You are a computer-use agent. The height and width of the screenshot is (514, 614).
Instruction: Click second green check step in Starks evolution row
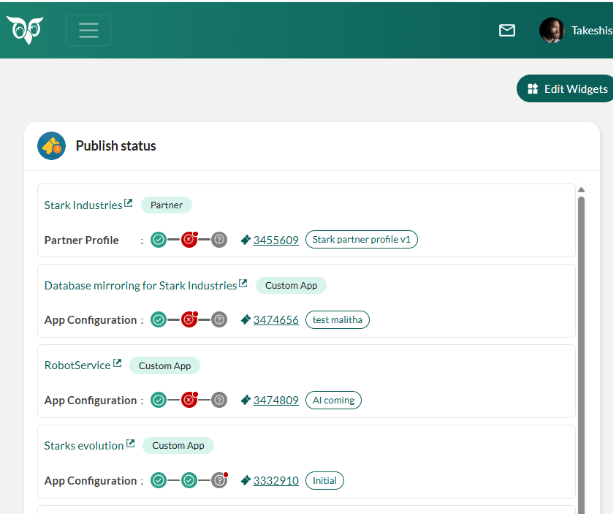(x=189, y=480)
